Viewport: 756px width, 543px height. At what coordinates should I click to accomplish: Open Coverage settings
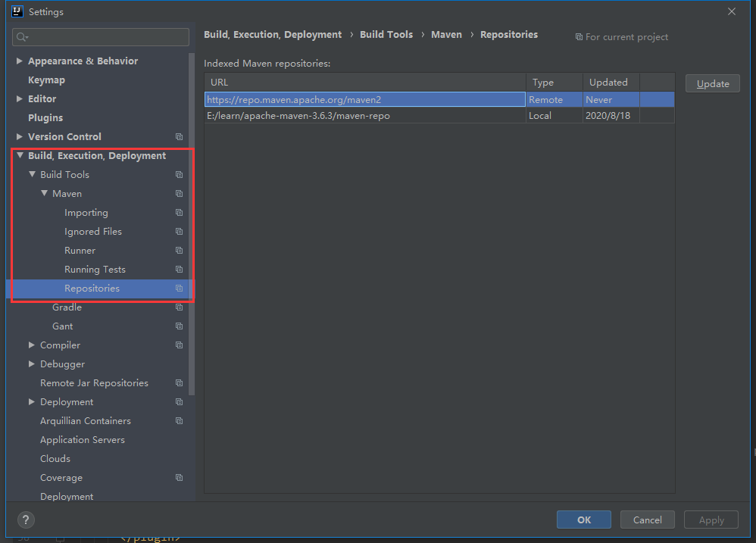coord(61,478)
